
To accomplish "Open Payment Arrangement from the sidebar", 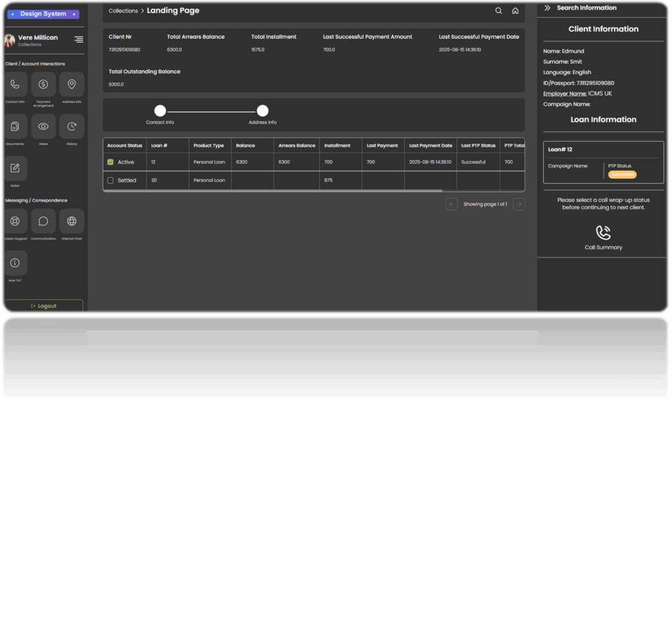I will (x=43, y=85).
